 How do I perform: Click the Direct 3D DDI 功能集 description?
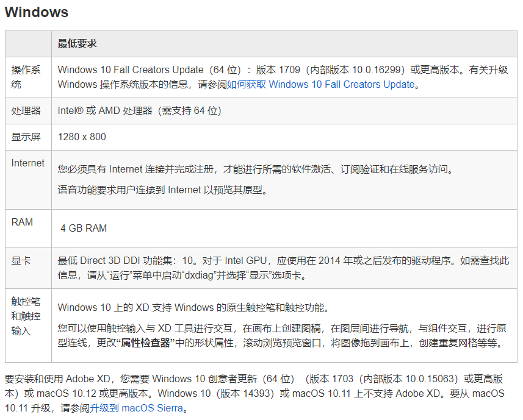click(284, 268)
